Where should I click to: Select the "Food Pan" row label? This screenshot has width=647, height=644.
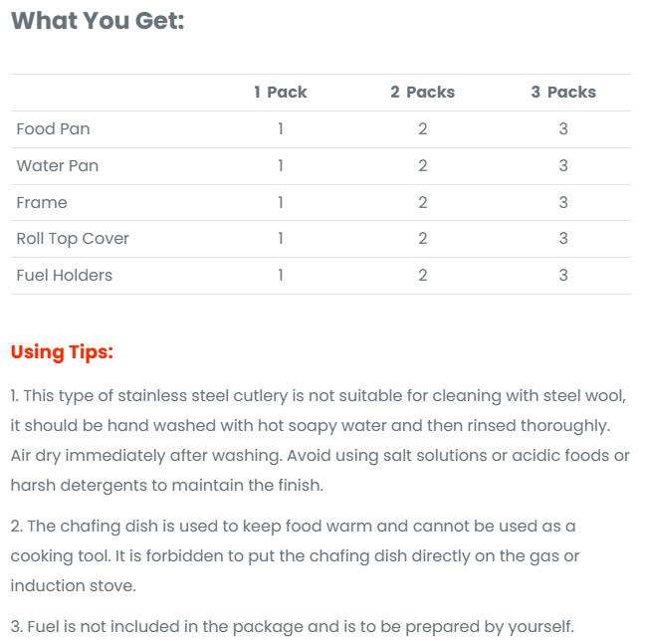coord(53,128)
